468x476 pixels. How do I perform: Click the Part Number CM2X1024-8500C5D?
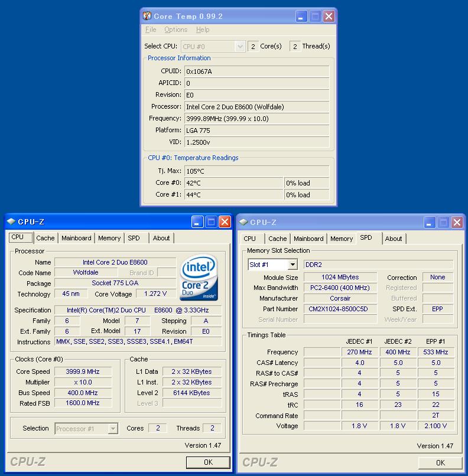(340, 309)
